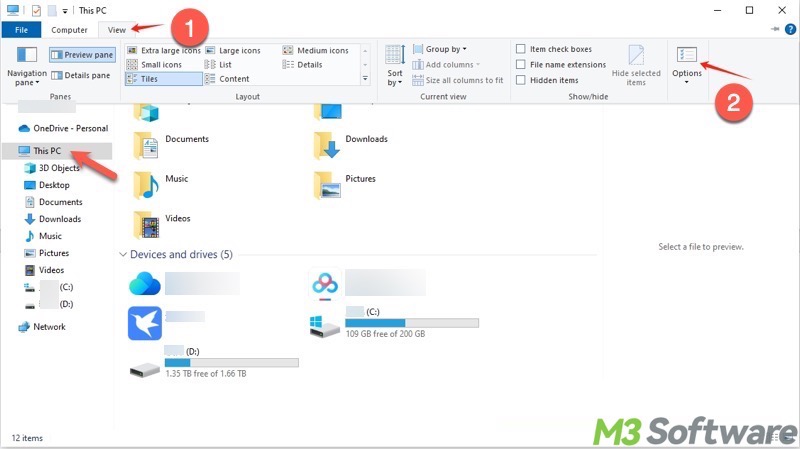Expand the layout gallery more arrow
This screenshot has width=800, height=449.
(365, 78)
